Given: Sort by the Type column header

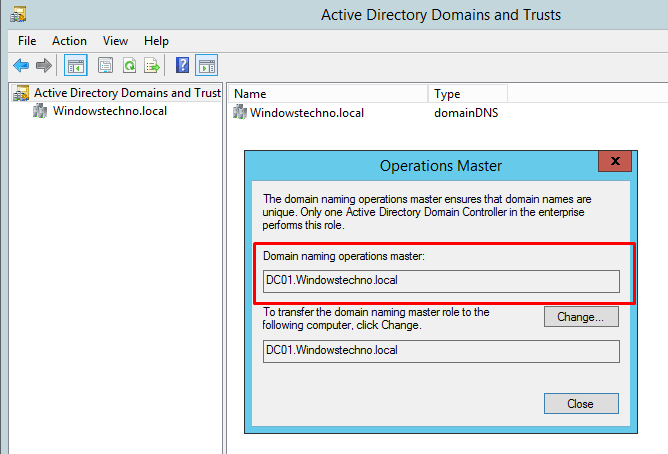Looking at the screenshot, I should point(467,94).
